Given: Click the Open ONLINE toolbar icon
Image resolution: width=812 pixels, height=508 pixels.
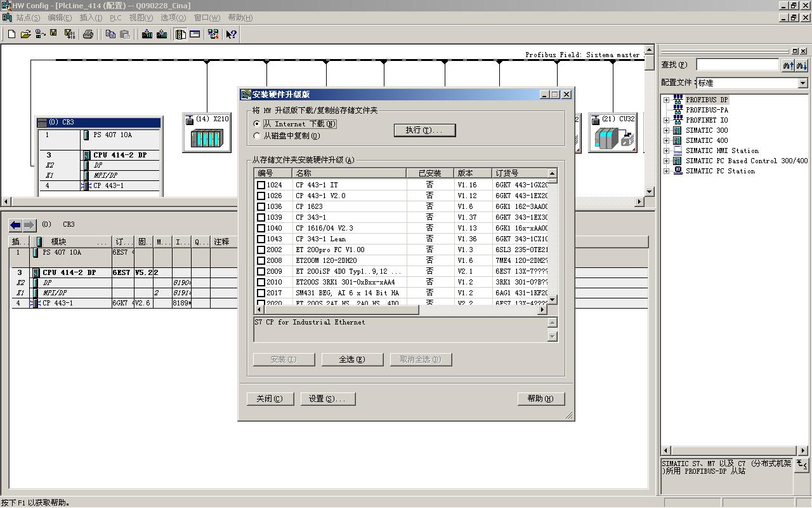Looking at the screenshot, I should point(40,34).
